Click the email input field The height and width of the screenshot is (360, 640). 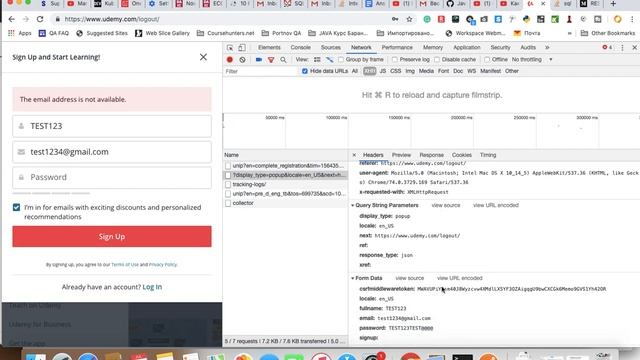112,152
